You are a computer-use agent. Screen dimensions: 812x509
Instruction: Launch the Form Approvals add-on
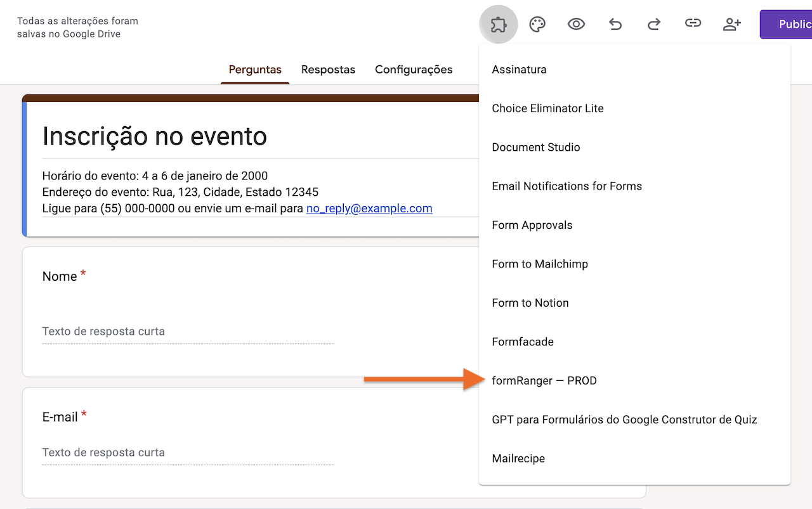tap(532, 225)
